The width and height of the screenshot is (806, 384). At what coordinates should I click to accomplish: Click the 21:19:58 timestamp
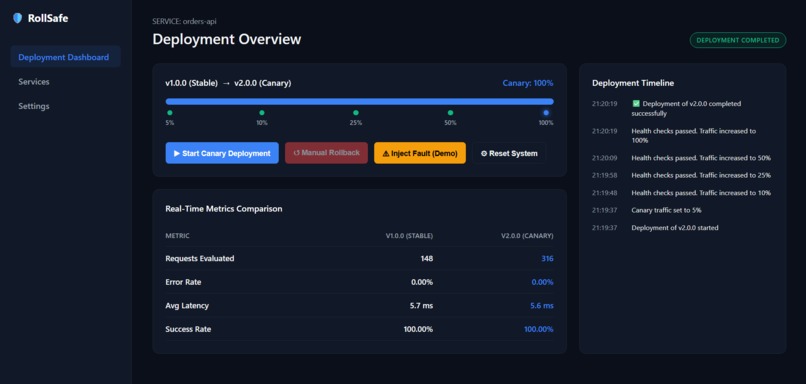(x=604, y=175)
